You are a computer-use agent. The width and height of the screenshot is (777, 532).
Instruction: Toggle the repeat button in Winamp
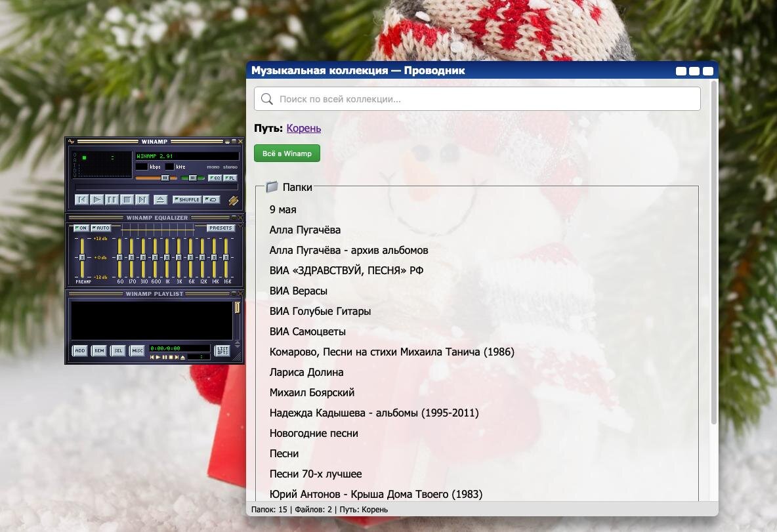pyautogui.click(x=211, y=199)
